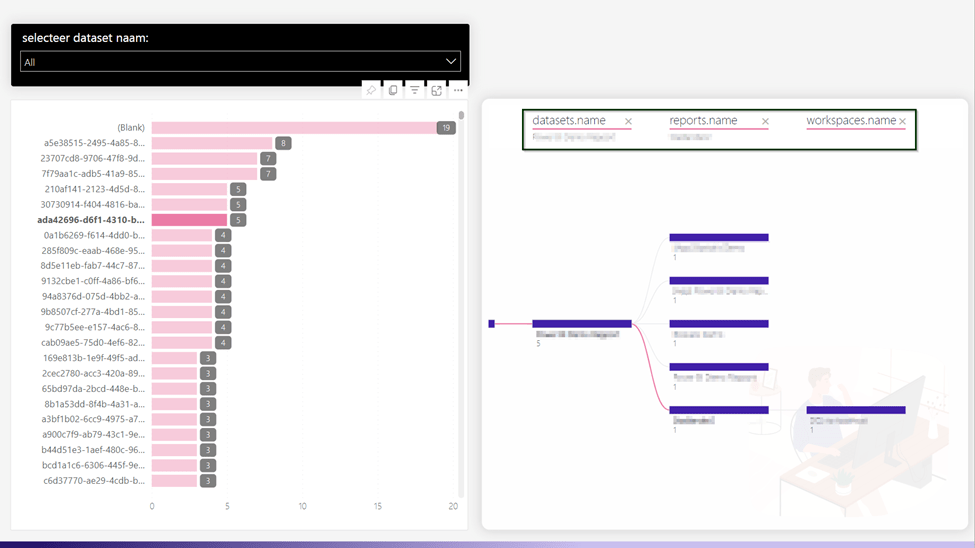975x548 pixels.
Task: Remove the reports.name level
Action: point(765,122)
